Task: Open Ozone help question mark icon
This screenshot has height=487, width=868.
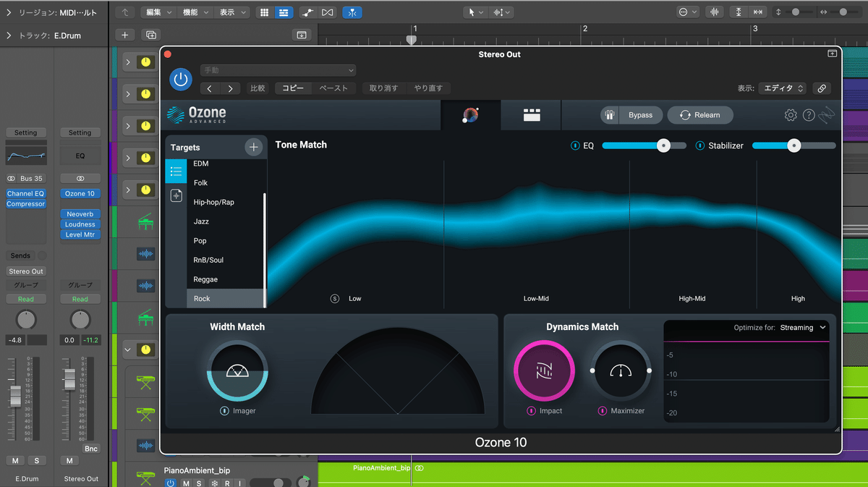Action: pos(809,115)
